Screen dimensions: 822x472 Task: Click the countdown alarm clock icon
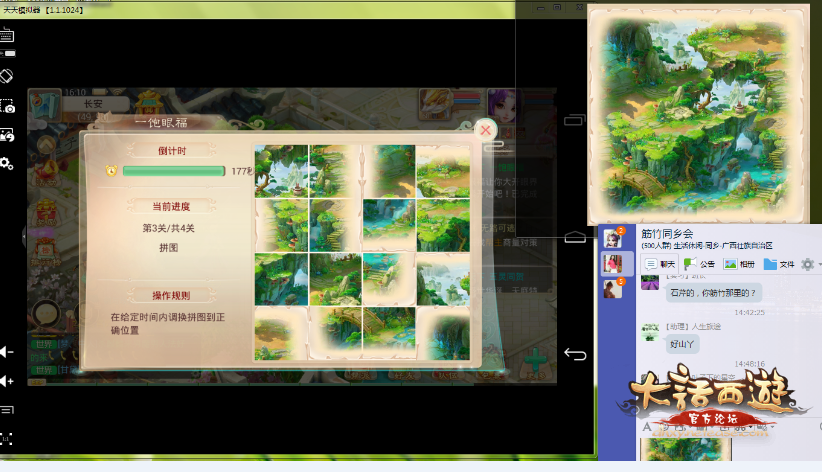tap(111, 171)
